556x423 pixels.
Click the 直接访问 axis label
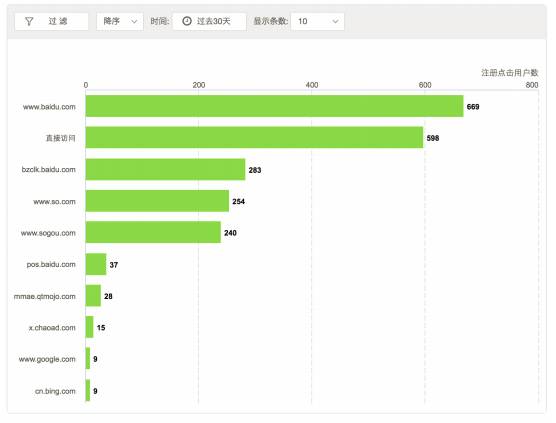(61, 138)
